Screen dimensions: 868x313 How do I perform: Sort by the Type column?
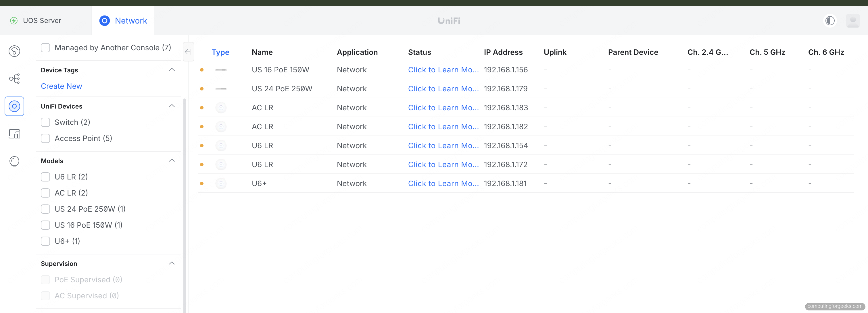220,53
